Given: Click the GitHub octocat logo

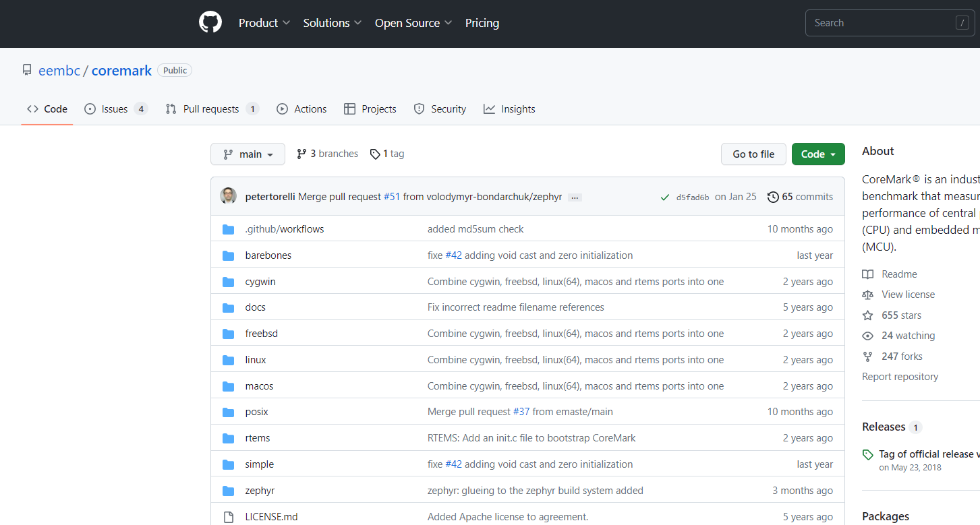Looking at the screenshot, I should [210, 22].
